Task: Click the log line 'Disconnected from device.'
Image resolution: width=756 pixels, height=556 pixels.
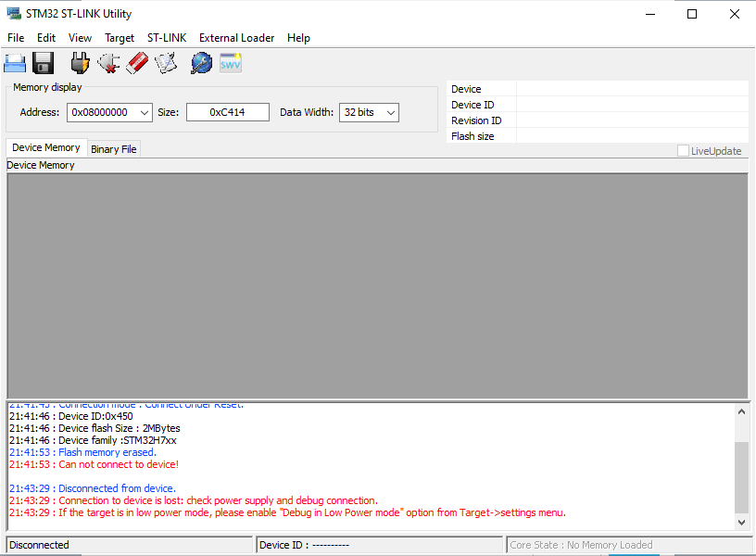Action: pyautogui.click(x=93, y=488)
